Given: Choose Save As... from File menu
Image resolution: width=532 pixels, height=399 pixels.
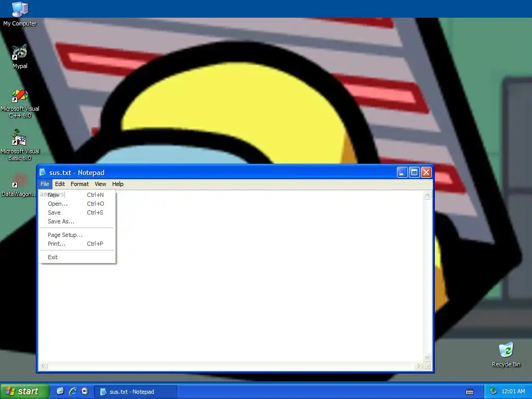Looking at the screenshot, I should click(x=77, y=221).
